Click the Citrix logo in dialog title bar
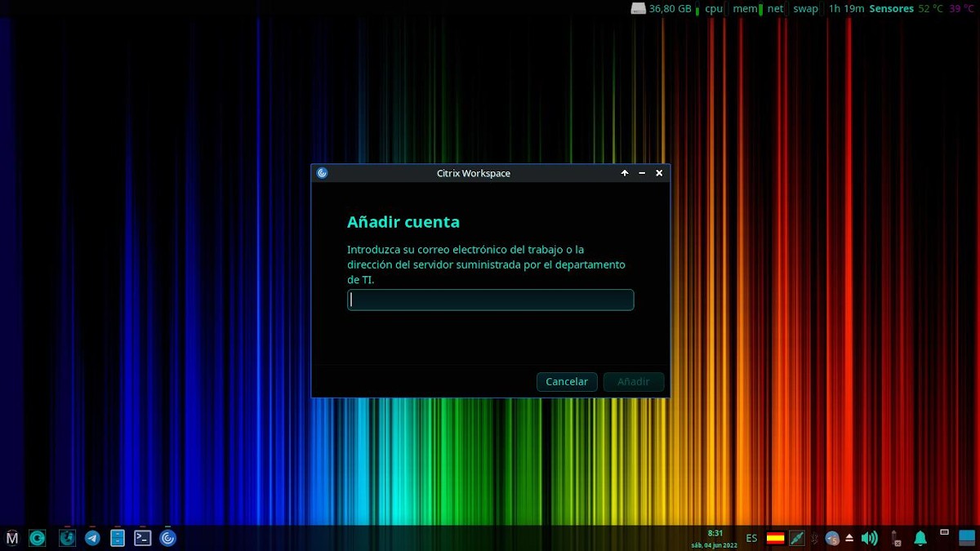 (x=322, y=173)
